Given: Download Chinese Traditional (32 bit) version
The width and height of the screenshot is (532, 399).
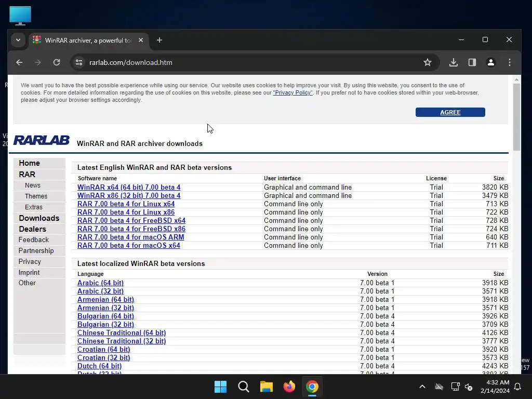Looking at the screenshot, I should [x=122, y=341].
